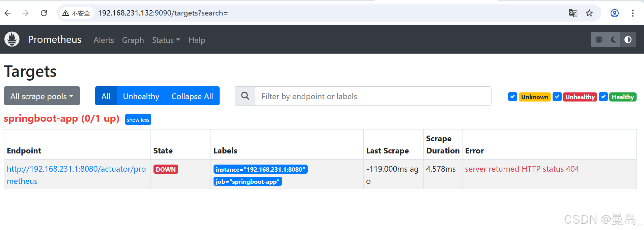This screenshot has width=644, height=230.
Task: Click the -119.000ms ago last scrape value
Action: [392, 175]
